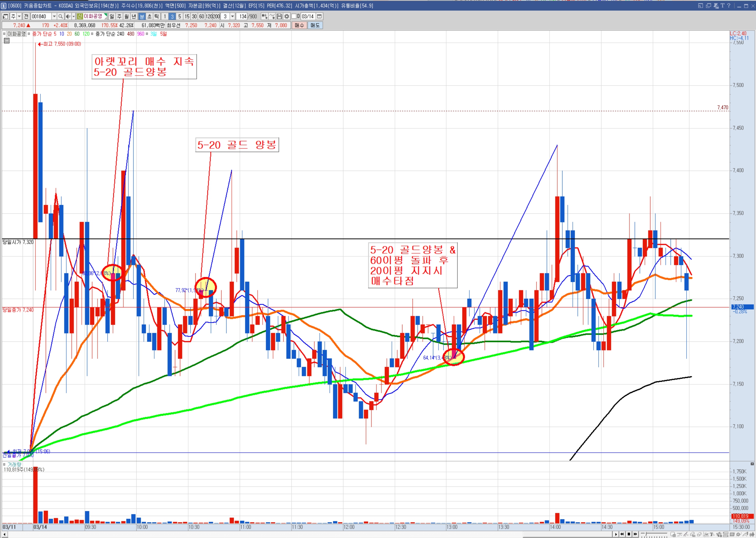The width and height of the screenshot is (756, 538).
Task: Expand the 주 market type dropdown
Action: 19,16
